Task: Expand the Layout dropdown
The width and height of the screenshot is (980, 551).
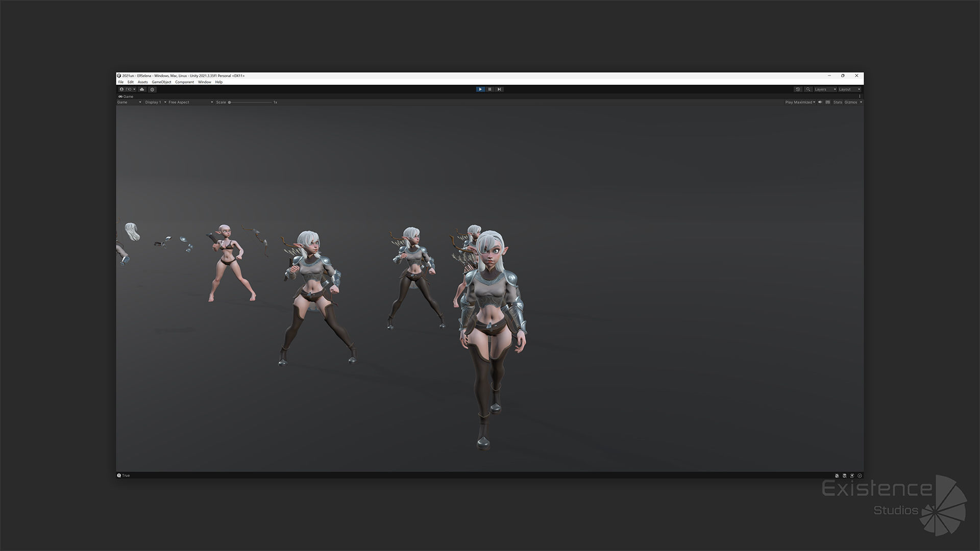Action: pyautogui.click(x=849, y=89)
